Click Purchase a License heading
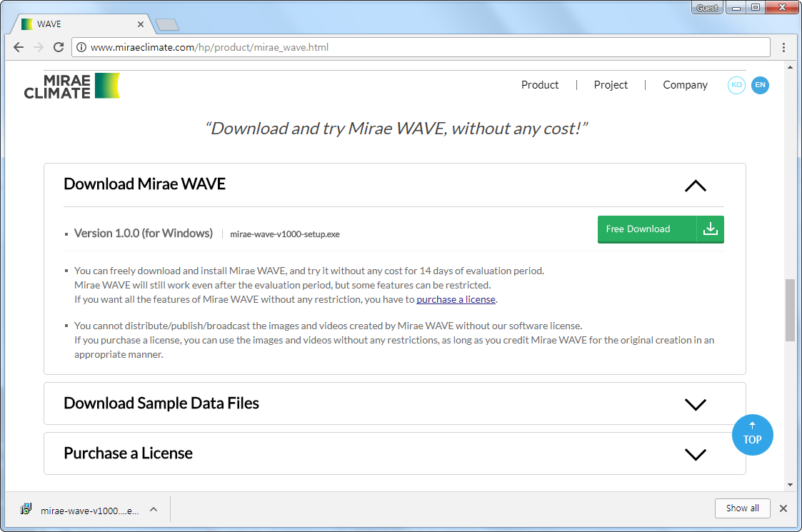 coord(128,453)
